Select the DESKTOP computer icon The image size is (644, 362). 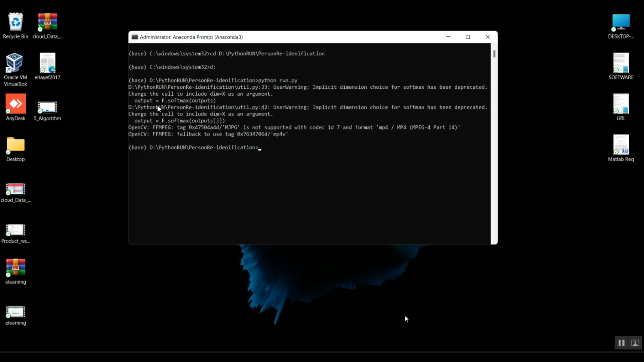tap(621, 26)
